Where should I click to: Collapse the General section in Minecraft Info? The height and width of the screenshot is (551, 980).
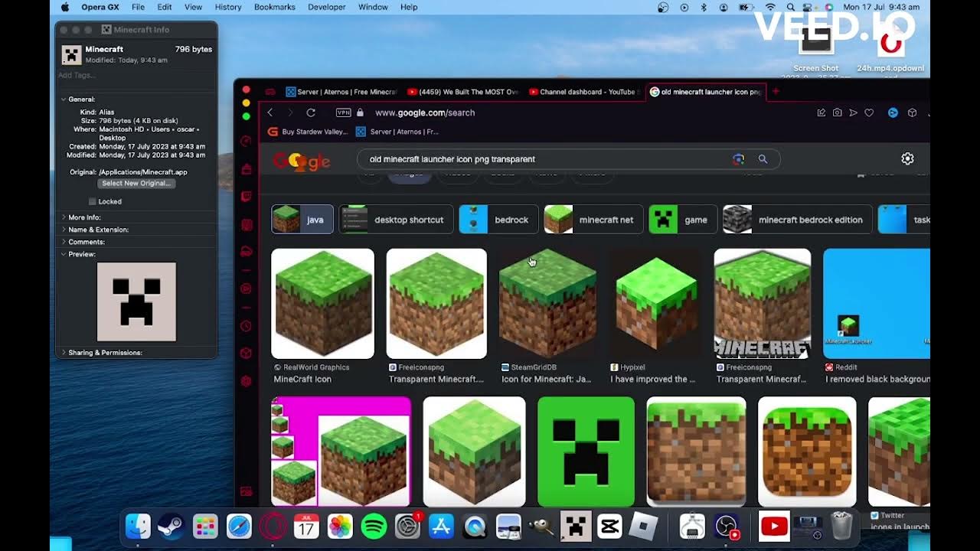click(64, 99)
